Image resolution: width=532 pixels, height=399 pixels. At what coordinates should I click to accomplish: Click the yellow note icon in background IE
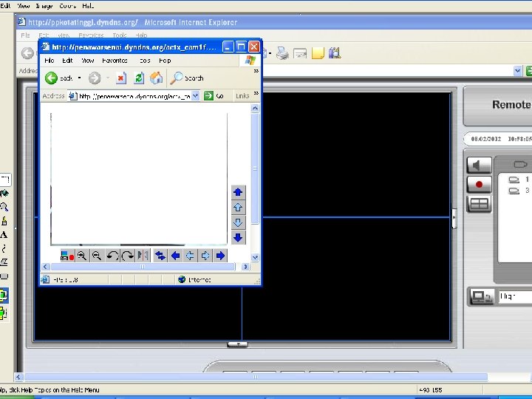318,53
